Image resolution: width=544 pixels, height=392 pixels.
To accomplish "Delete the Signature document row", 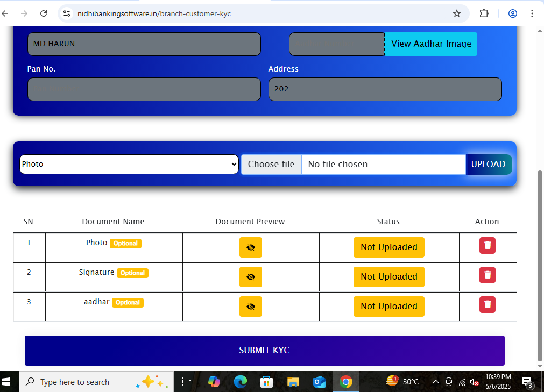I will click(x=487, y=275).
